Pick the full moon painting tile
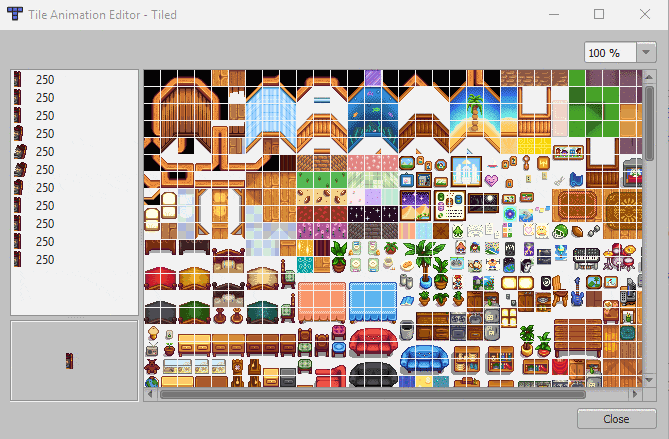The image size is (669, 439). (483, 204)
